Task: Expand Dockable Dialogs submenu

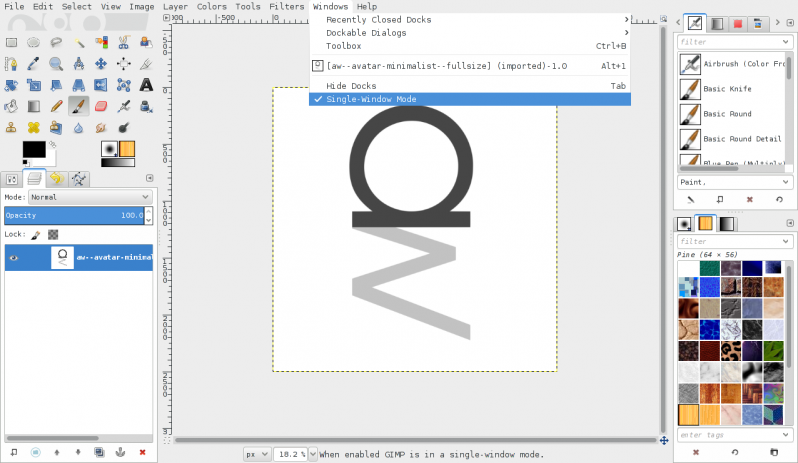Action: pos(470,33)
